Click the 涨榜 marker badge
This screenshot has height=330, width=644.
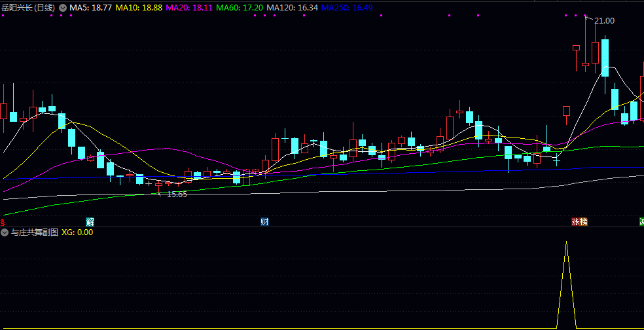coord(579,222)
